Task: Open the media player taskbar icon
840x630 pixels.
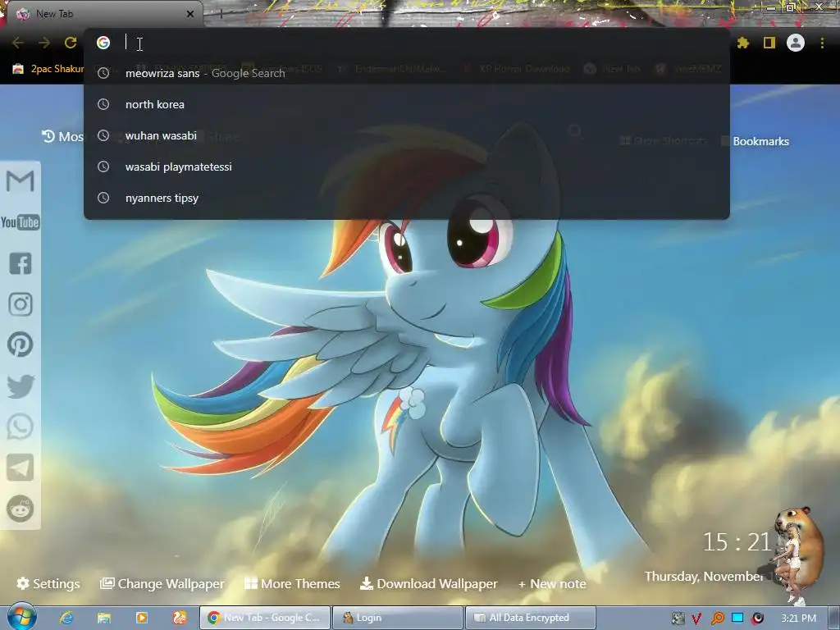Action: [x=142, y=618]
